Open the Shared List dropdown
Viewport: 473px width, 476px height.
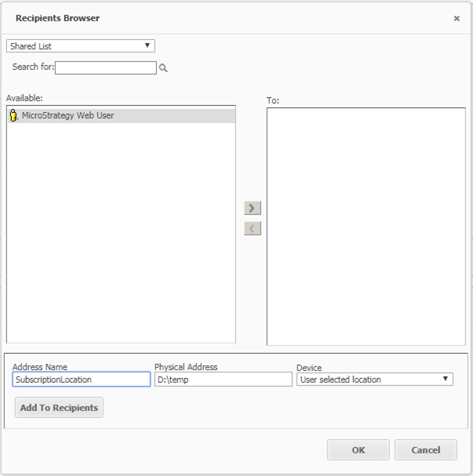pyautogui.click(x=81, y=46)
